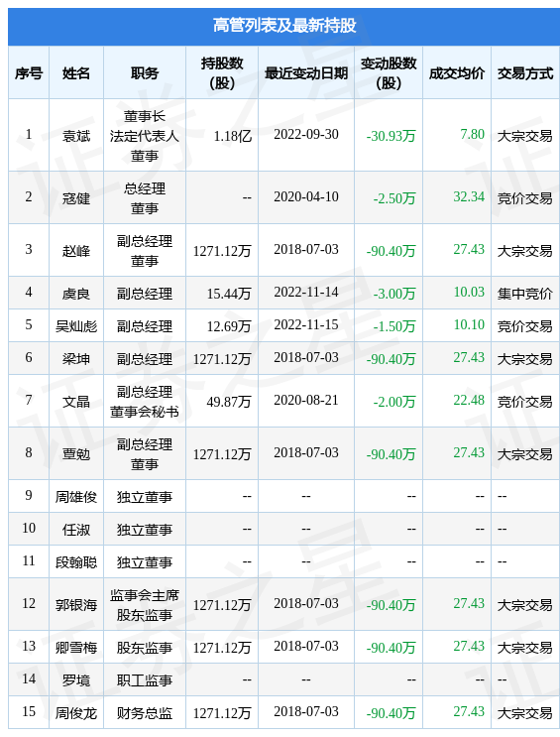This screenshot has width=560, height=737.
Task: Click the name 文晶
Action: pyautogui.click(x=76, y=402)
